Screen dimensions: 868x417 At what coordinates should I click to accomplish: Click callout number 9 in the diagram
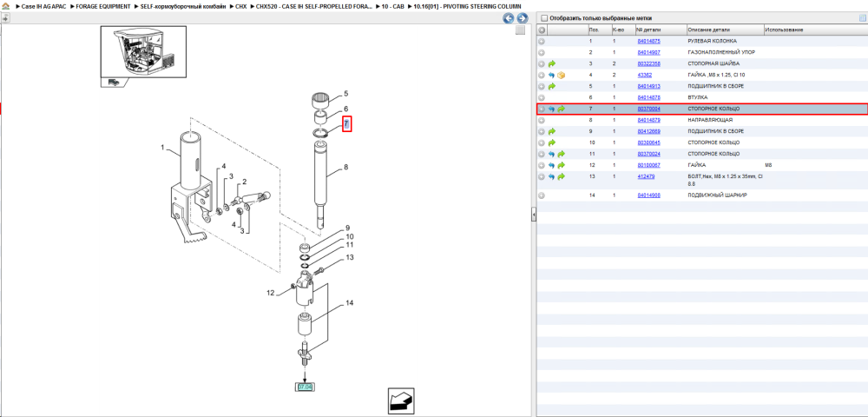click(348, 228)
